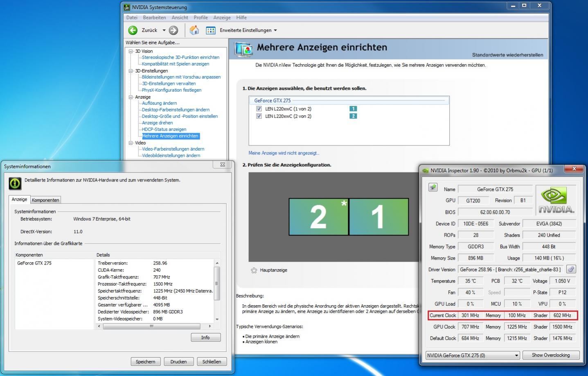Open the home page icon in toolbar

tap(194, 30)
